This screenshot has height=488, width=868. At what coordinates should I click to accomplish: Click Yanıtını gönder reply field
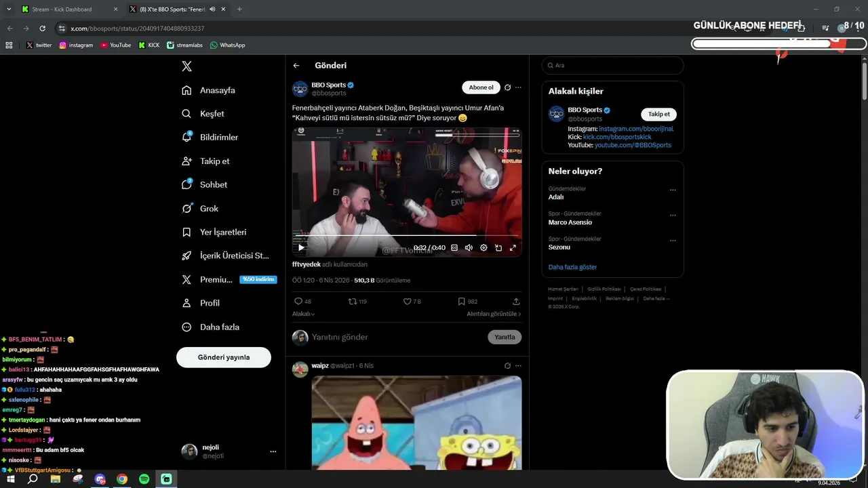397,337
